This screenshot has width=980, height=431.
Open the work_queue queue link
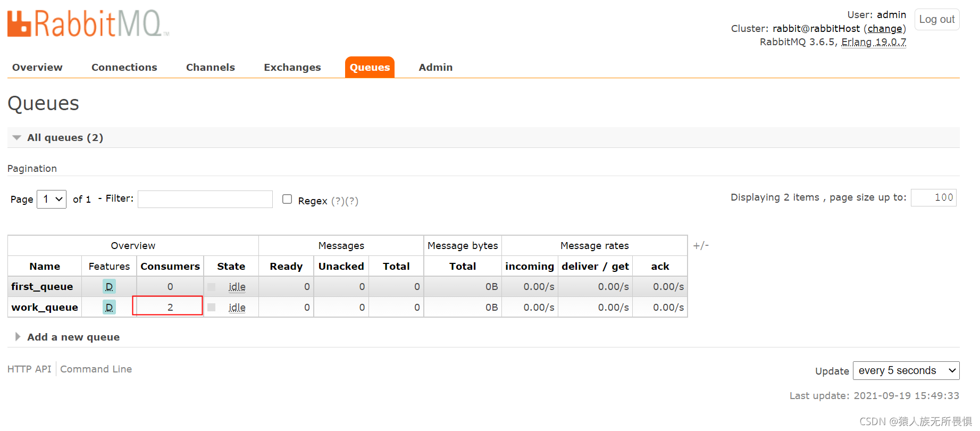point(45,307)
